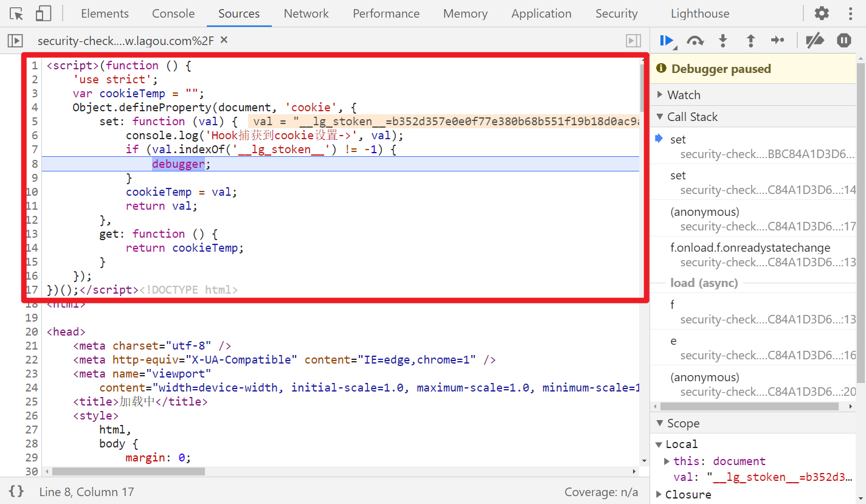This screenshot has height=504, width=866.
Task: Select the security-check file tab
Action: 125,41
